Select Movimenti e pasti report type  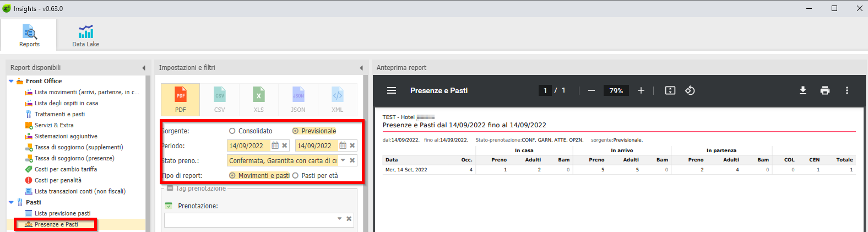[x=259, y=176]
